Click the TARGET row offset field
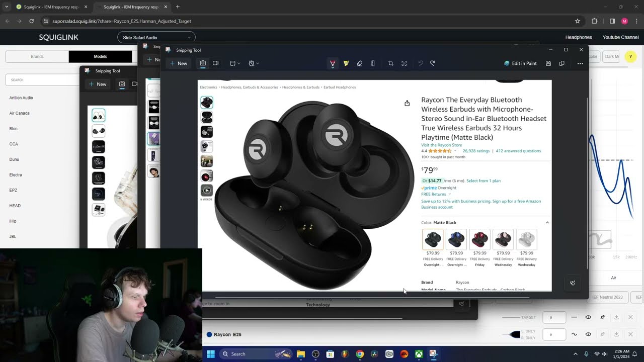 [x=554, y=317]
